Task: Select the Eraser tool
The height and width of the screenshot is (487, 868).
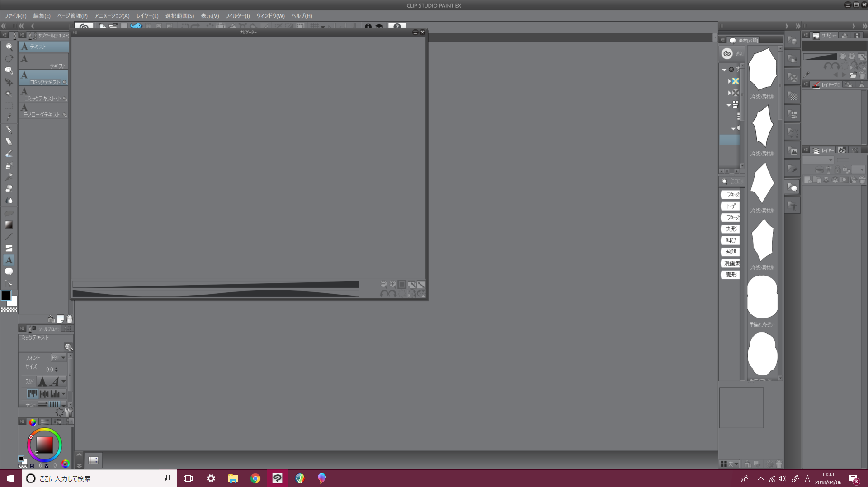Action: tap(9, 189)
